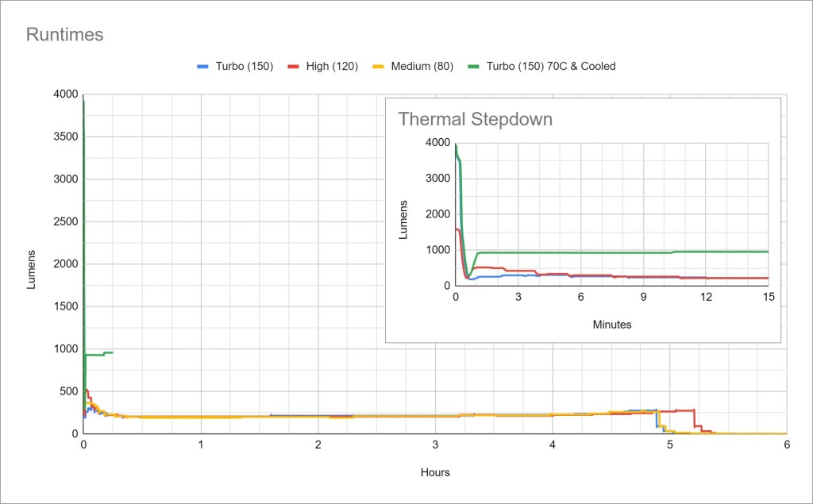Click the yellow Medium (80) legend swatch
Viewport: 813px width, 504px height.
pos(378,67)
